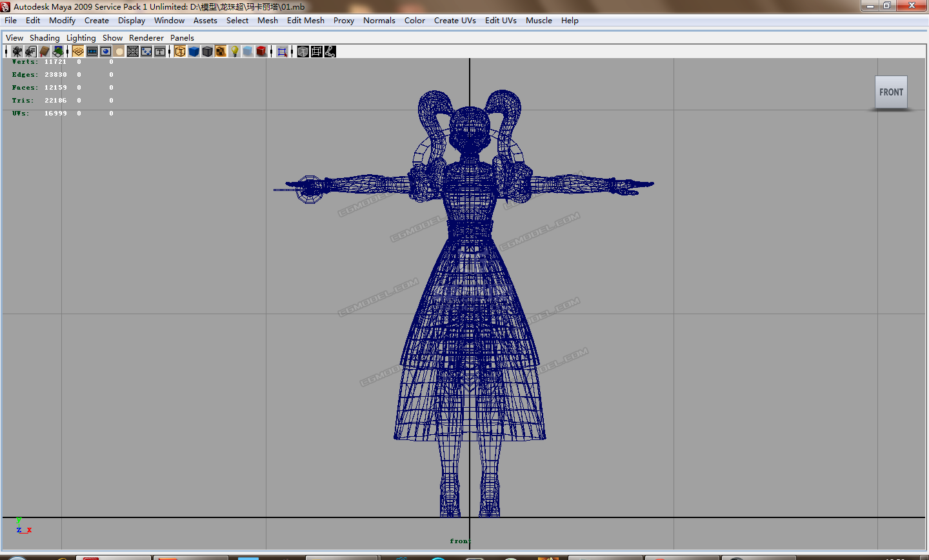Toggle the Safe Title icon
The height and width of the screenshot is (560, 929).
(x=160, y=51)
